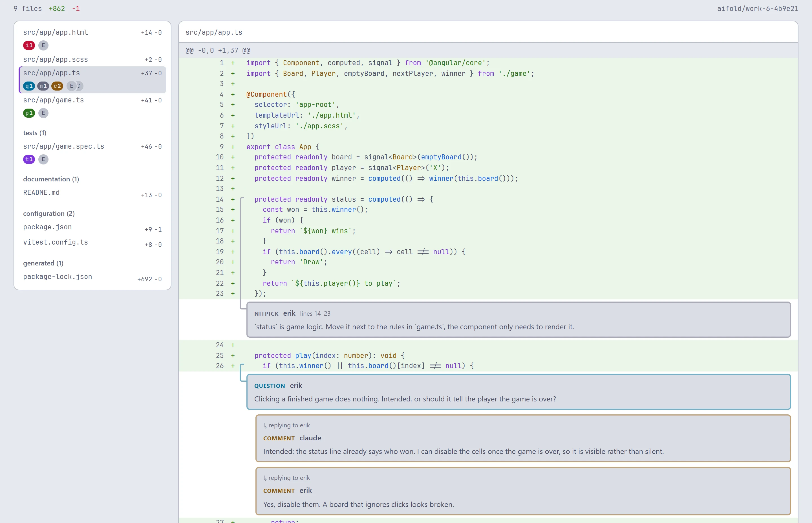This screenshot has height=523, width=812.
Task: Click the 'documentation (1)' group heading
Action: pos(51,179)
